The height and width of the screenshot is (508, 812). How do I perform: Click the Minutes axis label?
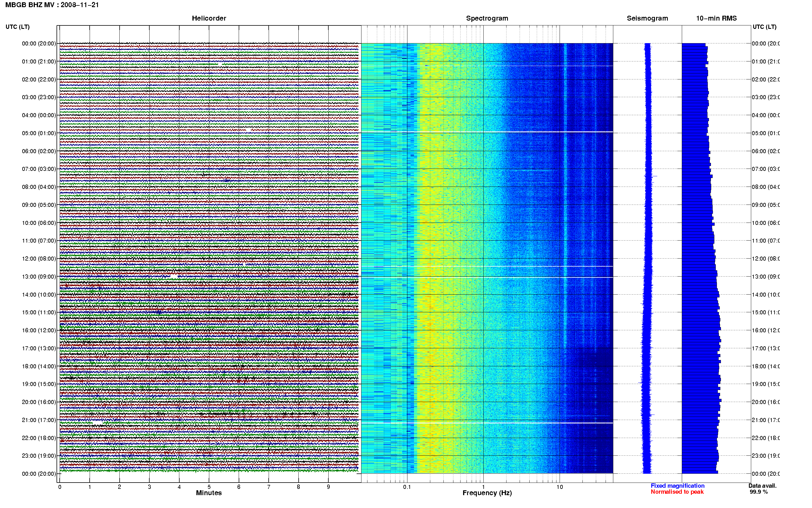tap(209, 493)
